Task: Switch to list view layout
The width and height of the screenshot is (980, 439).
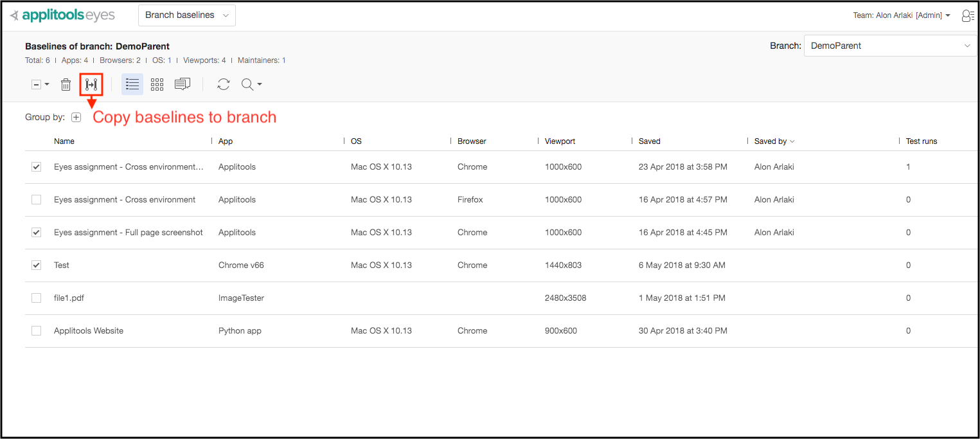Action: coord(132,85)
